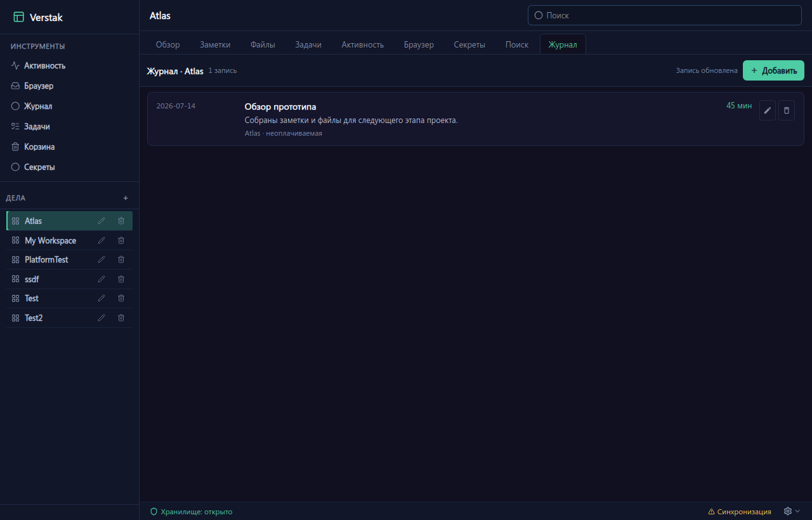Screen dimensions: 812x520
Task: Delete the Обзор прототипа journal entry
Action: [787, 110]
